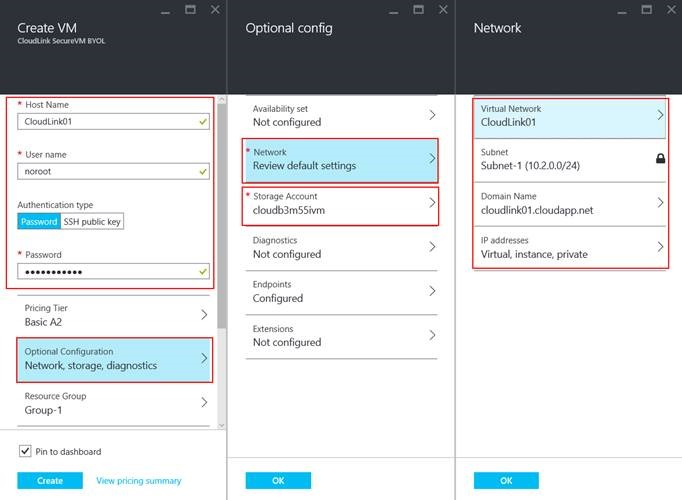Open View pricing summary link
The width and height of the screenshot is (682, 500).
139,481
